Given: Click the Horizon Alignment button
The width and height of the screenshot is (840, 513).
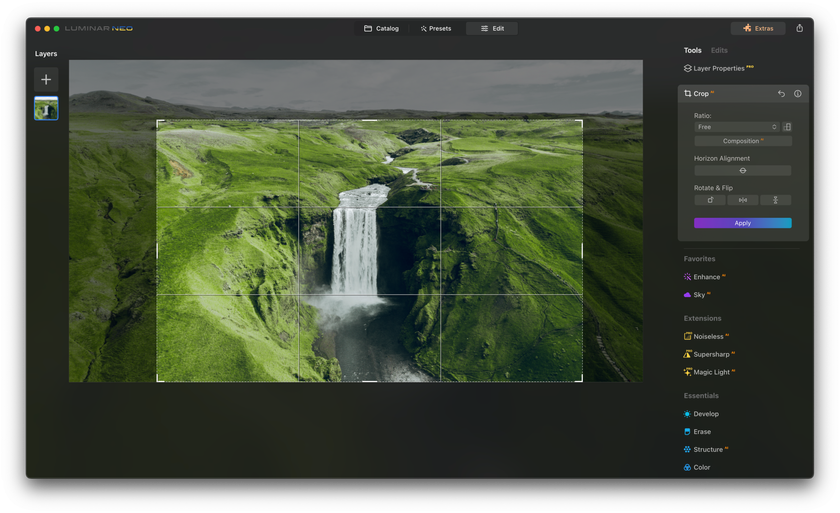Looking at the screenshot, I should [x=742, y=171].
